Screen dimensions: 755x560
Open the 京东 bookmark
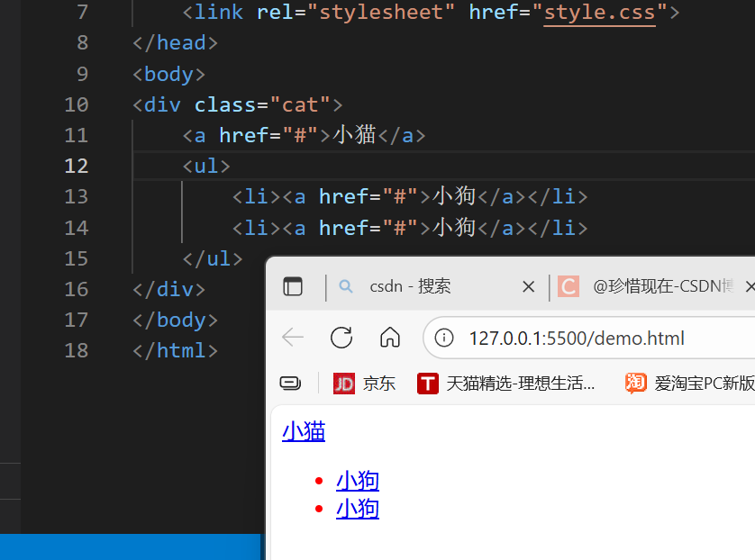point(365,384)
